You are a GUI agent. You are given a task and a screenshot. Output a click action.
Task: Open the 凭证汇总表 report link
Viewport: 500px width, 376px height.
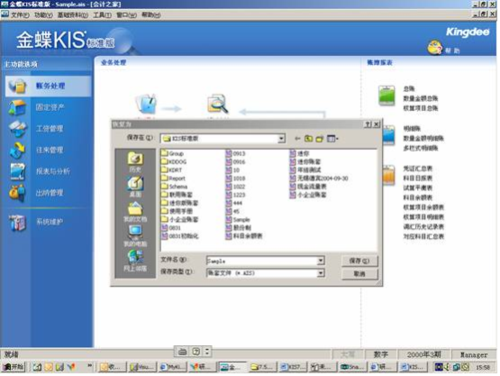[418, 169]
